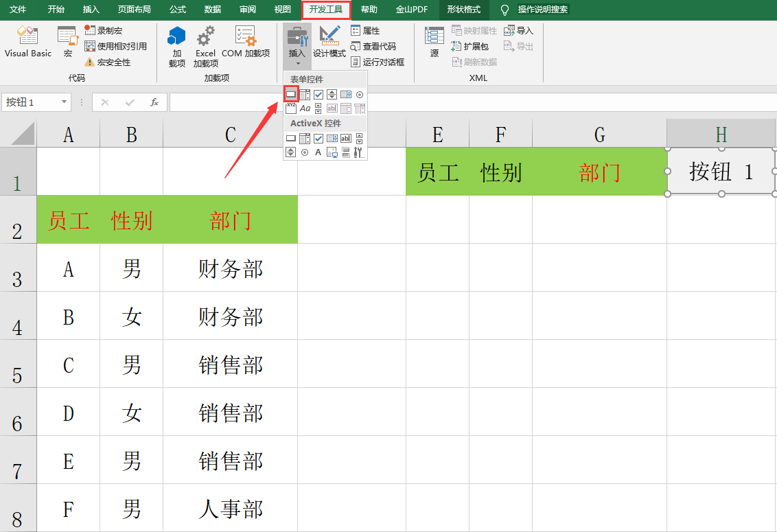
Task: Select form control Label Aa icon
Action: click(x=305, y=108)
